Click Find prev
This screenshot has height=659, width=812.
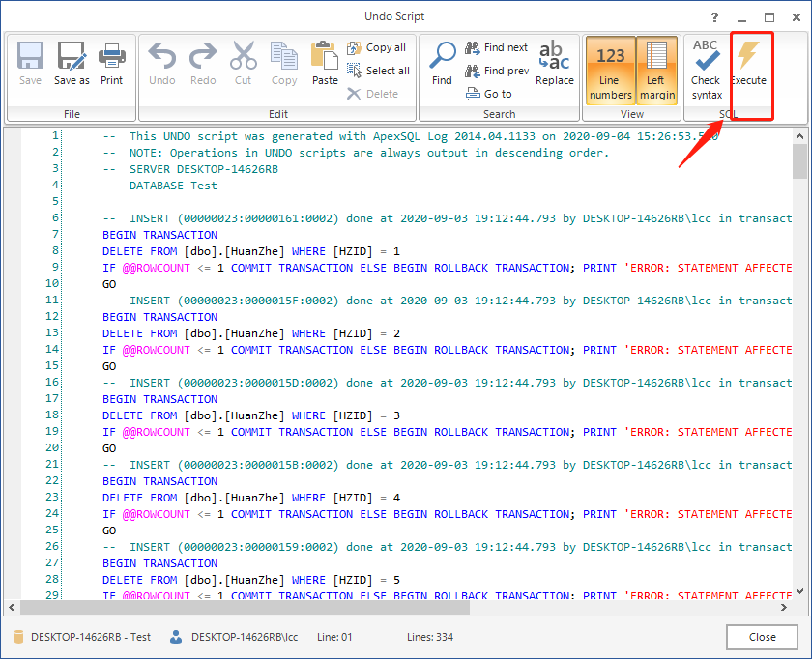coord(497,71)
